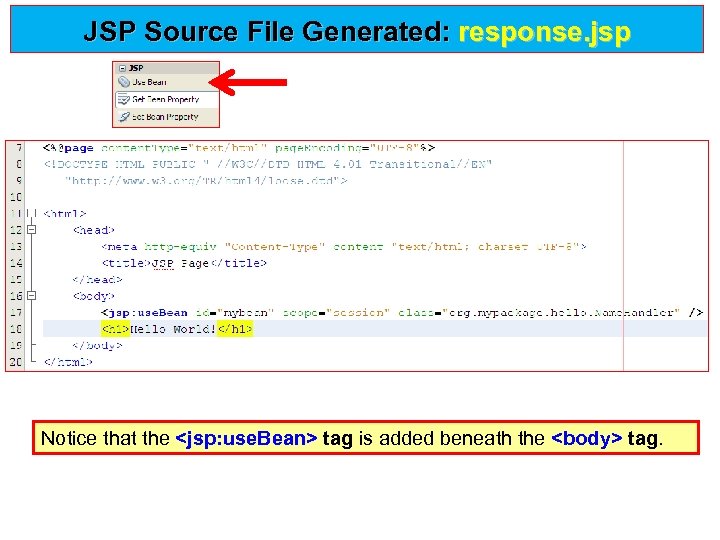Screen dimensions: 720x540
Task: Click the Get Bean Property entry label
Action: coord(166,99)
